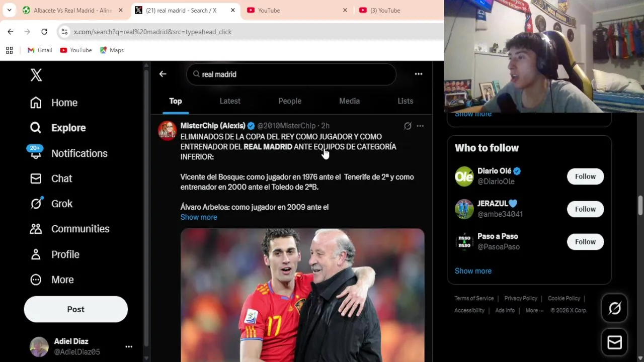Open Paso a Paso profile avatar
Image resolution: width=644 pixels, height=362 pixels.
(x=464, y=242)
